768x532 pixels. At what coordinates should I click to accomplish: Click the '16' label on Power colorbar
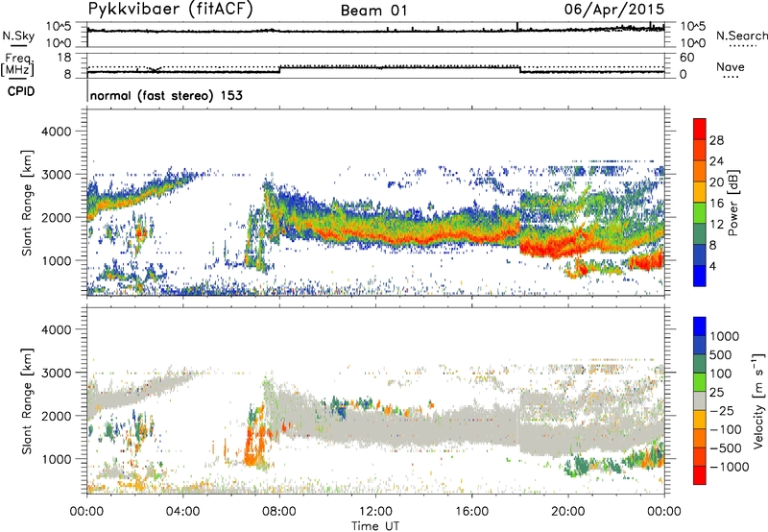tap(716, 204)
